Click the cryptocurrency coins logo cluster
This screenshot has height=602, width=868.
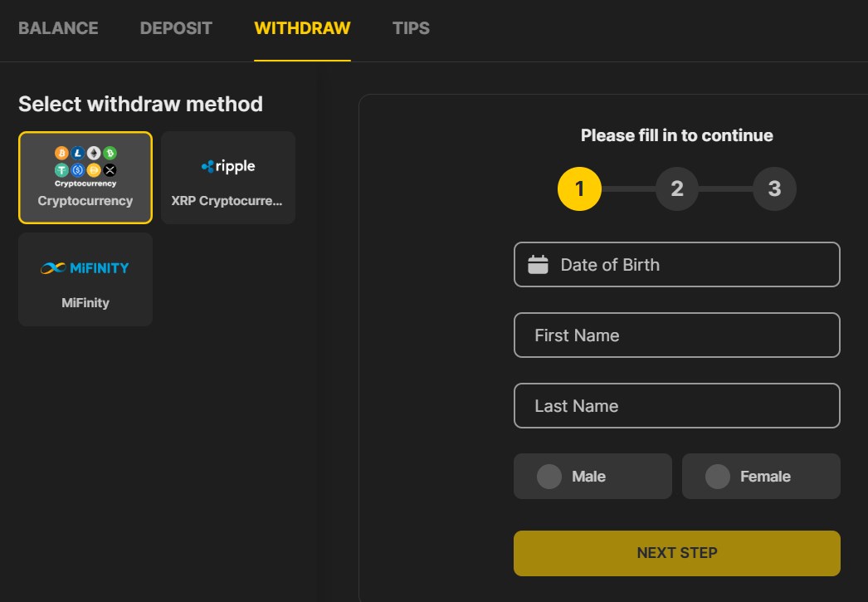(x=85, y=164)
